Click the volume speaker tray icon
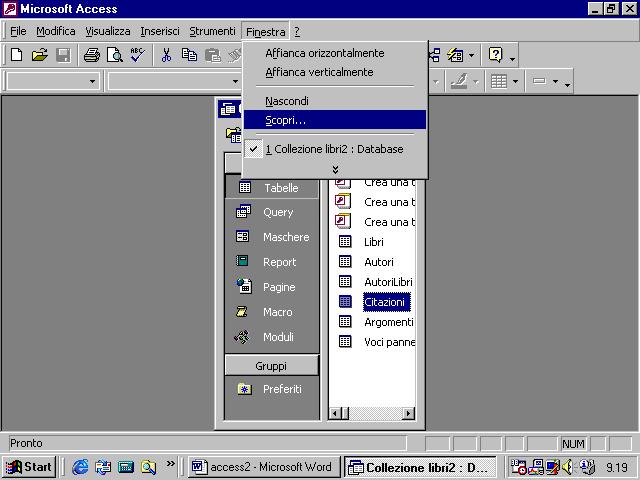 pyautogui.click(x=568, y=467)
